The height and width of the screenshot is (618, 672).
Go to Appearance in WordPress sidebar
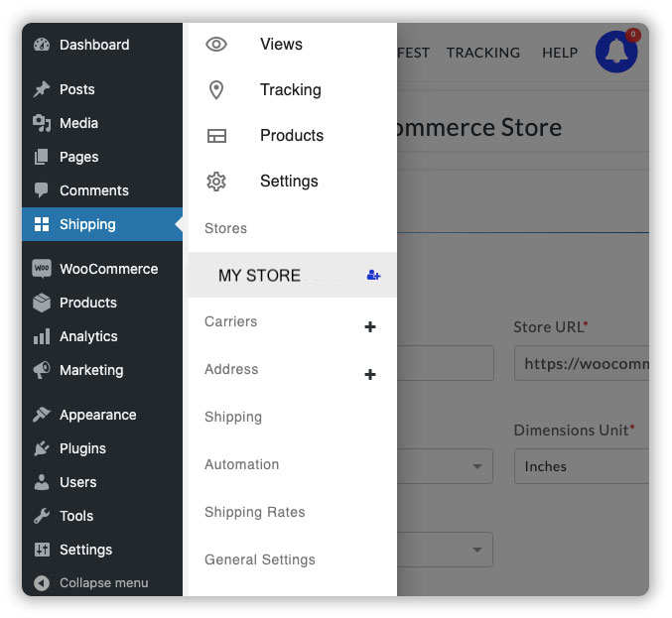pos(97,415)
